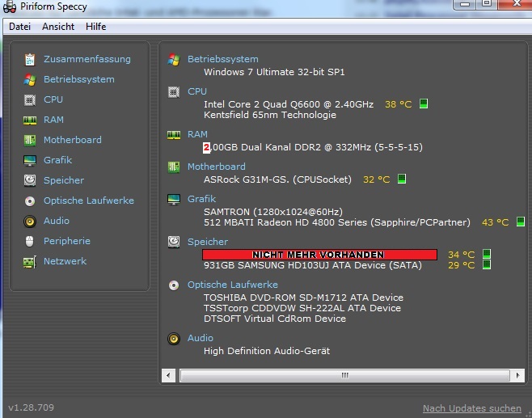The height and width of the screenshot is (418, 532).
Task: Click the board icon beside Motherboard heading in summary
Action: (174, 167)
